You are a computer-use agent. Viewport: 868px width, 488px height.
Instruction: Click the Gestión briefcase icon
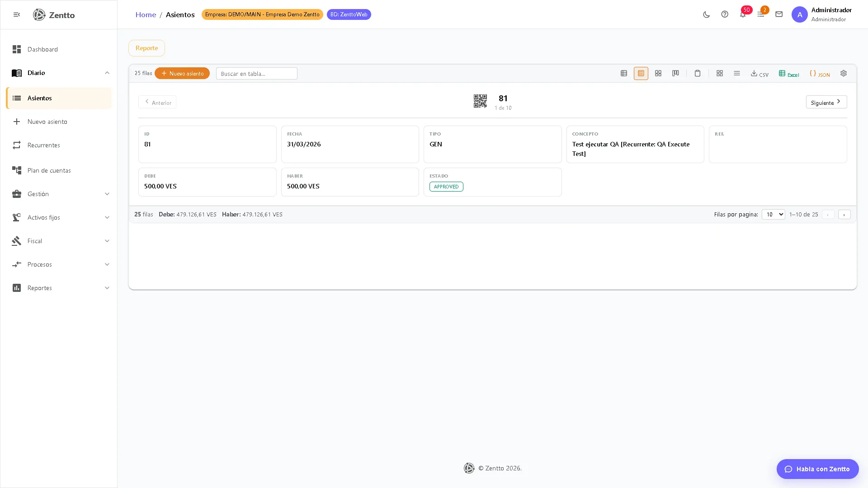[17, 194]
